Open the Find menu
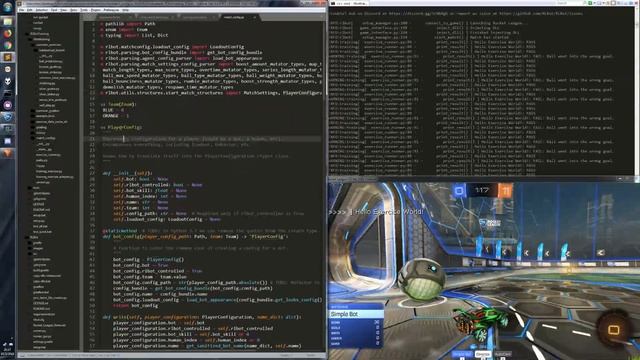The image size is (640, 360). coord(54,10)
